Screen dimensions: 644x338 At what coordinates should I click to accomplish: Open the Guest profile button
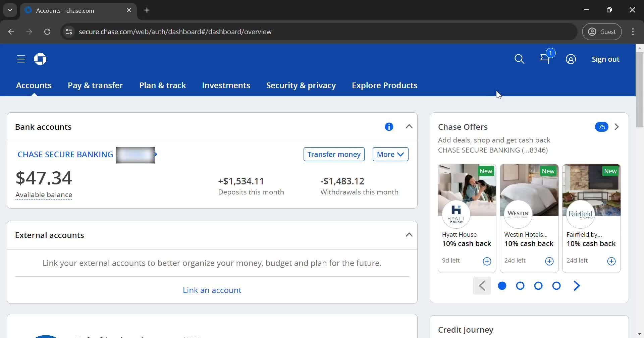tap(602, 32)
